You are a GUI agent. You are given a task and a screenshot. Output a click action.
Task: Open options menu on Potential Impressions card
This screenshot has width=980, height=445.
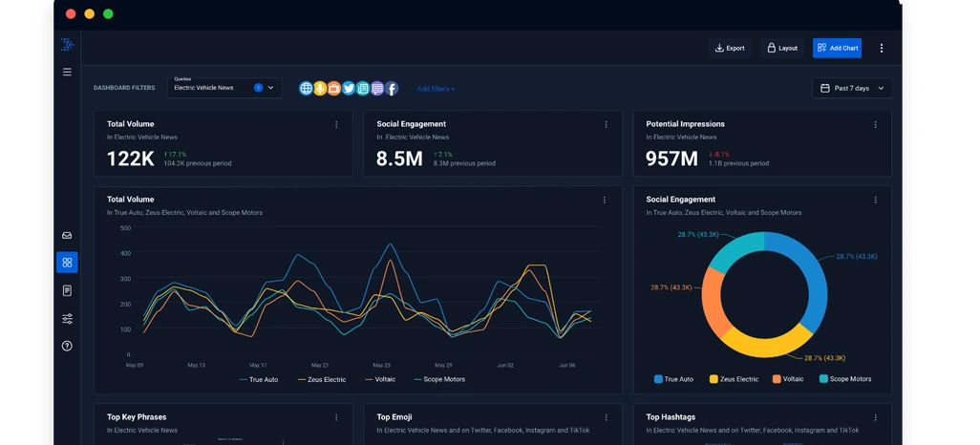click(x=875, y=124)
